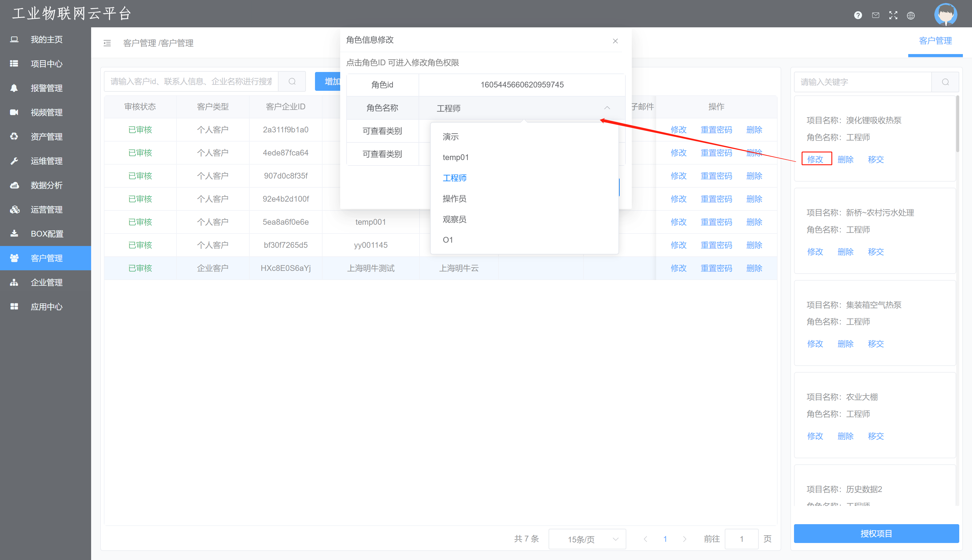Image resolution: width=972 pixels, height=560 pixels.
Task: Click the 授权项目 button
Action: (876, 534)
